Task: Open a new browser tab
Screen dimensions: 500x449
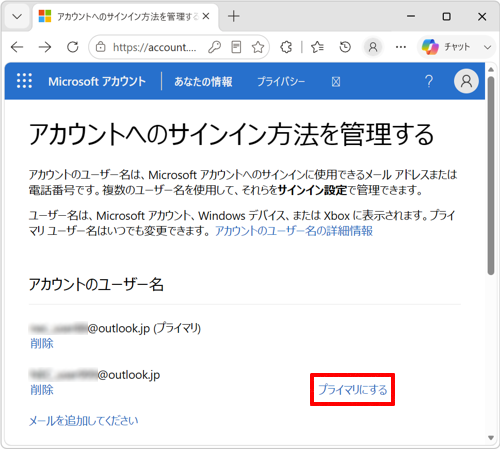Action: (234, 16)
